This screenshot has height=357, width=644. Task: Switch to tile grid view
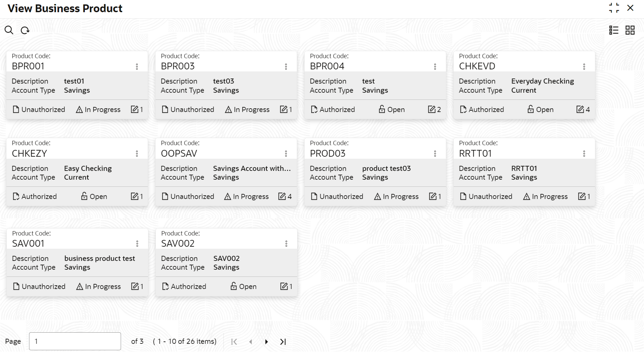click(630, 30)
